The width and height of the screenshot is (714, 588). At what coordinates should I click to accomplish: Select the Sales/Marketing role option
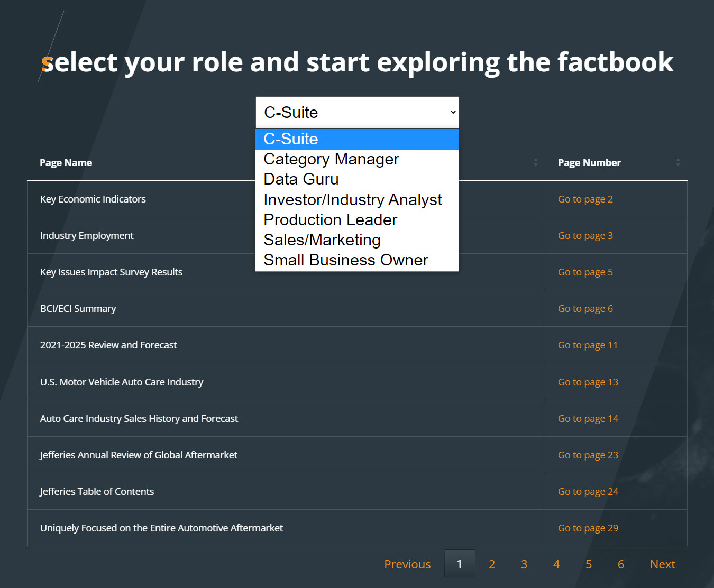click(357, 240)
